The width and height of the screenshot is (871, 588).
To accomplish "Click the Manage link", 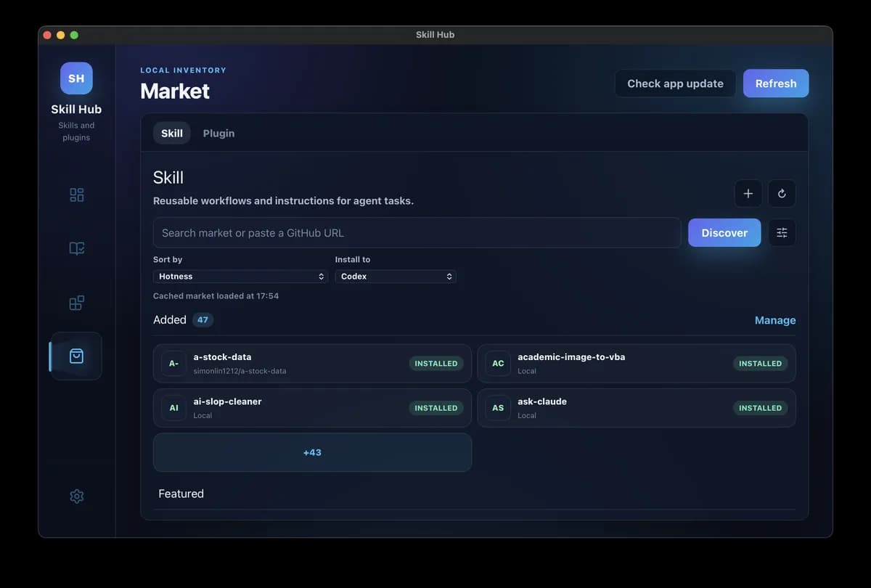I will [x=775, y=320].
